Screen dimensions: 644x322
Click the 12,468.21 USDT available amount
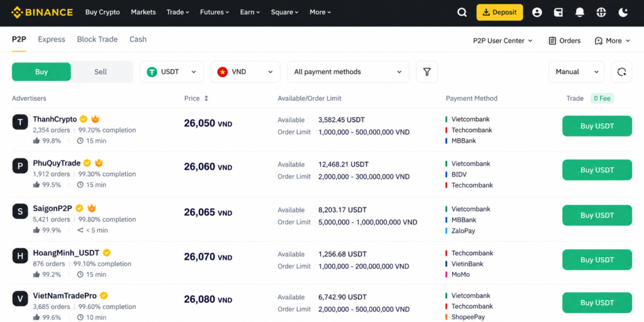point(343,164)
